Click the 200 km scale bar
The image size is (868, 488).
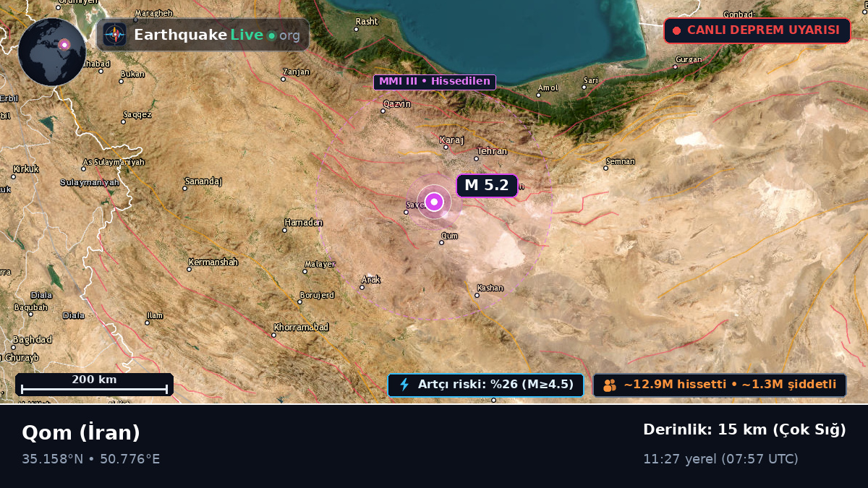pos(94,385)
